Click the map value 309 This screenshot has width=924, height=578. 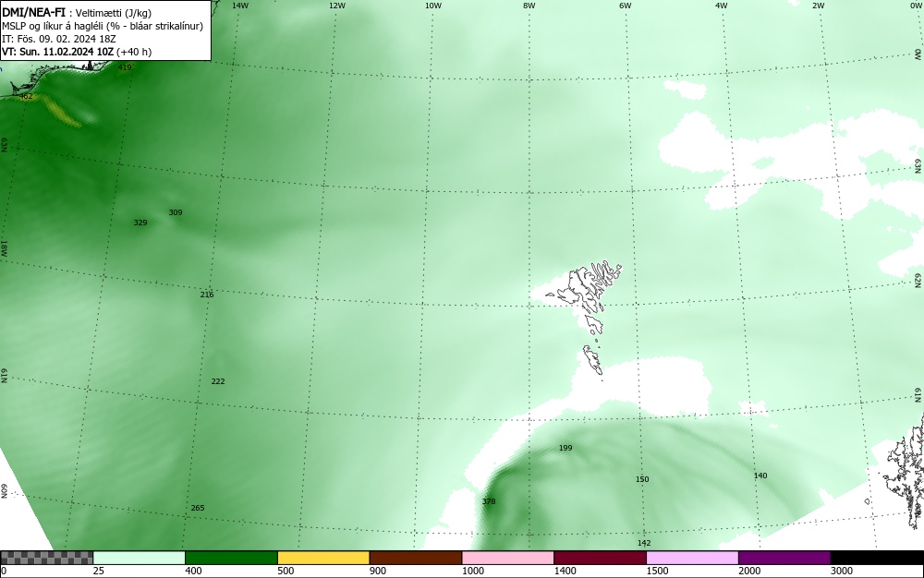tap(176, 212)
